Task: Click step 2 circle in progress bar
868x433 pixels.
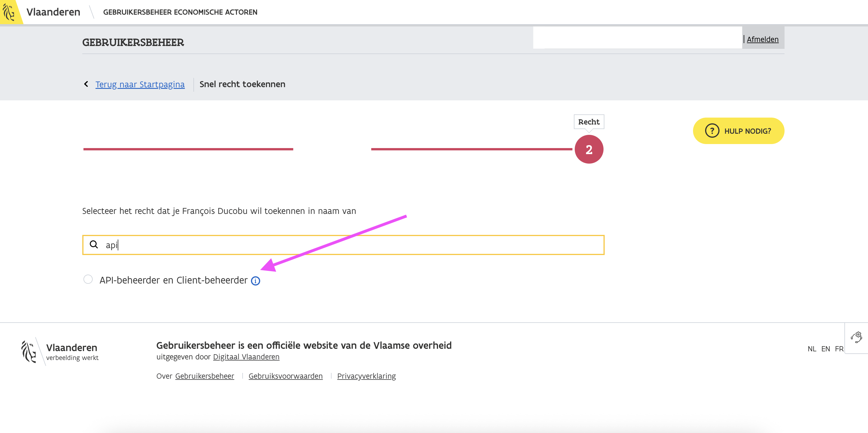Action: pos(589,150)
